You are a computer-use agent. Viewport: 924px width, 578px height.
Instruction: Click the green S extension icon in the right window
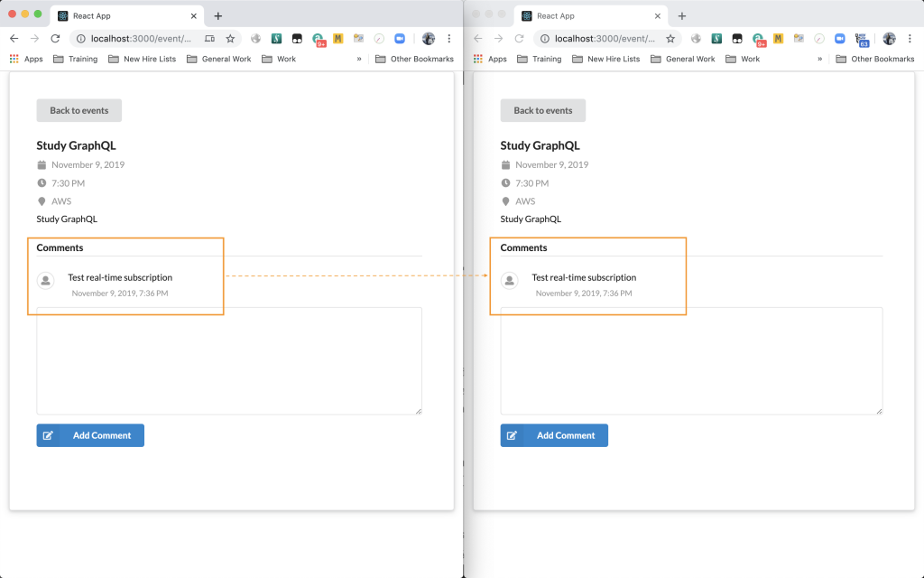[716, 39]
